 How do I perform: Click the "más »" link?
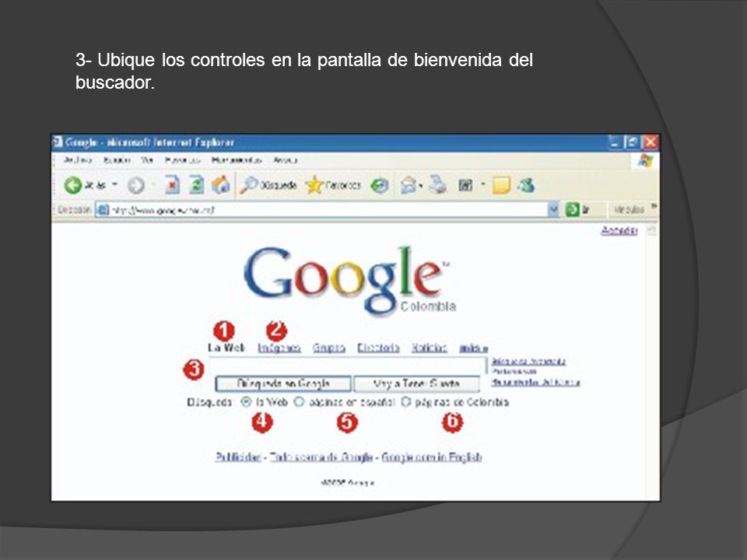point(474,348)
